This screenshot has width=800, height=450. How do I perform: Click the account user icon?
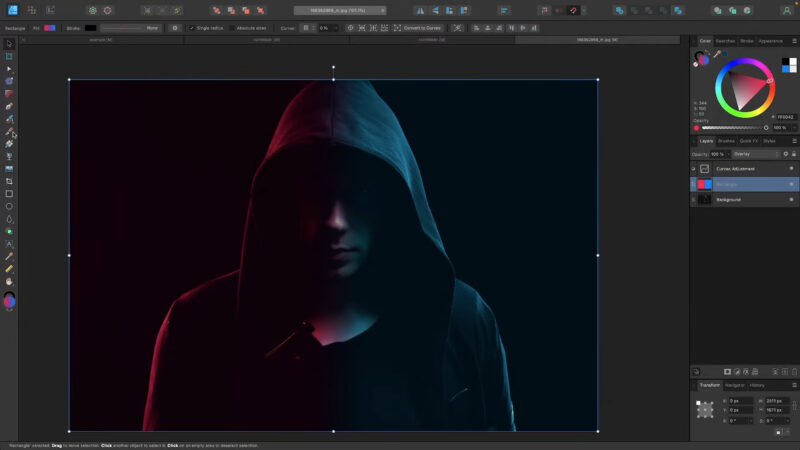click(x=787, y=10)
